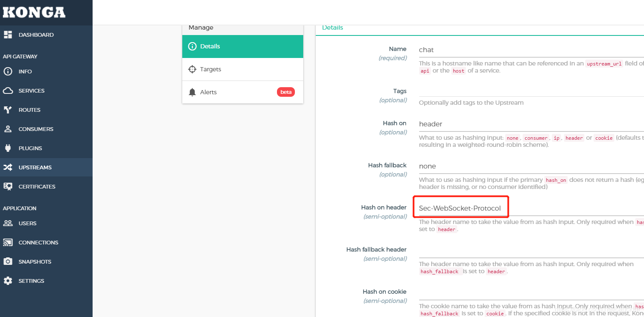Viewport: 644px width, 317px height.
Task: Click the empty Hash fallback header field
Action: click(x=531, y=250)
